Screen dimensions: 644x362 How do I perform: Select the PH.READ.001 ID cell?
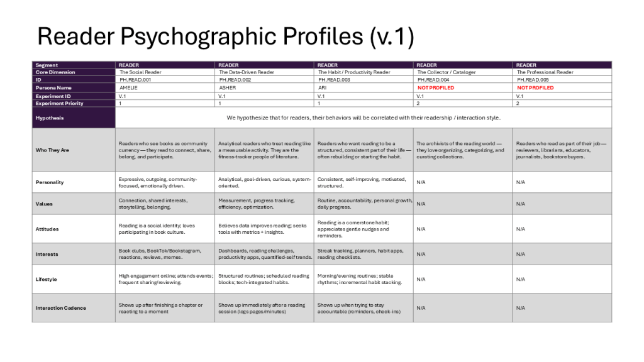coord(134,80)
